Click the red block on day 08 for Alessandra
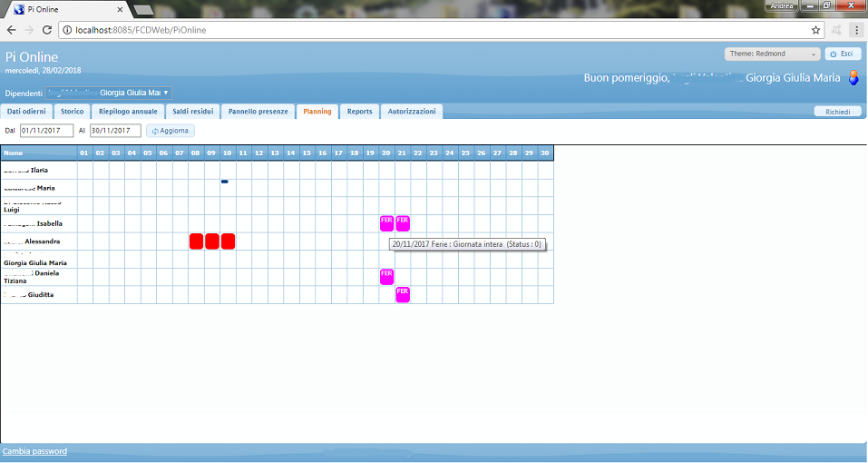 coord(196,241)
